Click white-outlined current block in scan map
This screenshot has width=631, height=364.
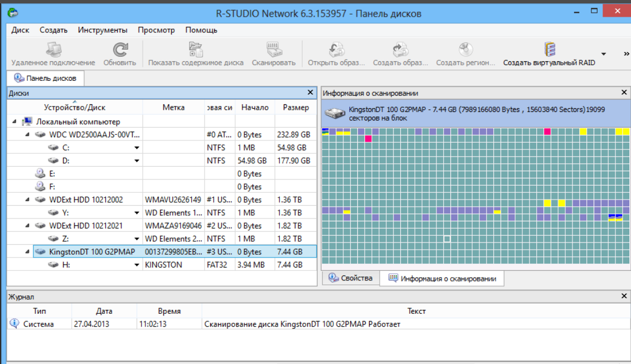446,239
